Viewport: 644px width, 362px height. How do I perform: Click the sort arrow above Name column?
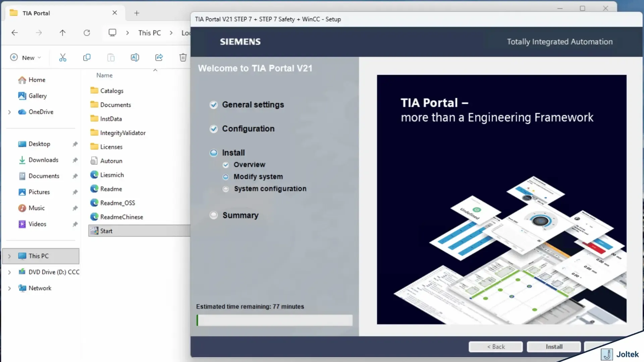(x=155, y=70)
